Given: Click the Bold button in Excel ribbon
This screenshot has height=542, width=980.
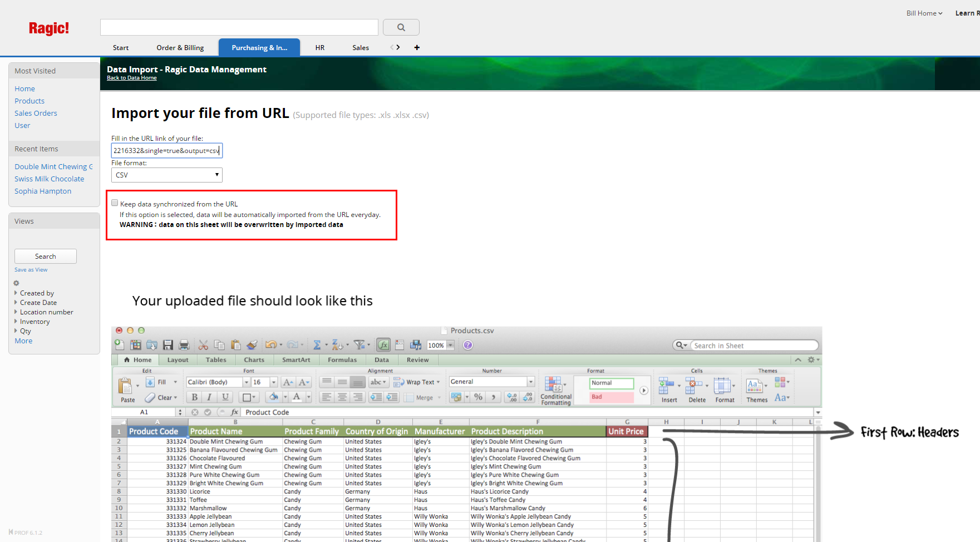Looking at the screenshot, I should tap(194, 397).
